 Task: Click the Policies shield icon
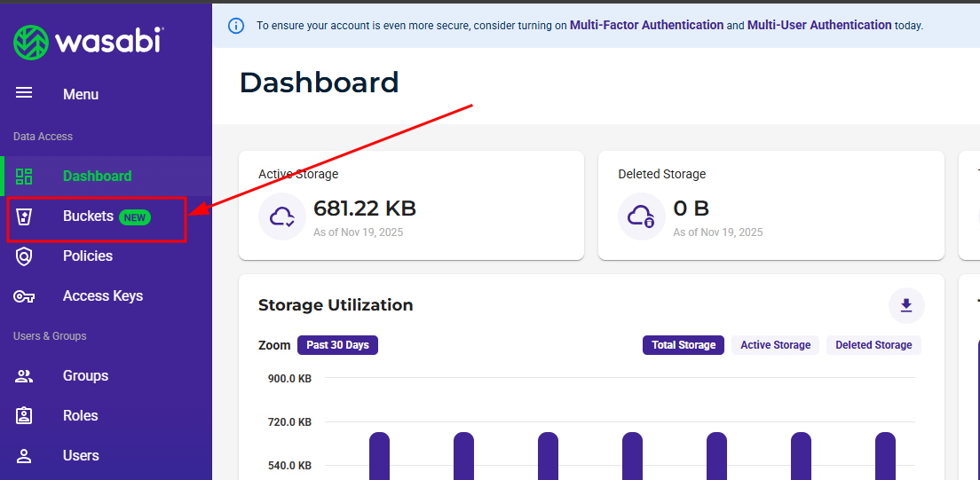(x=24, y=256)
